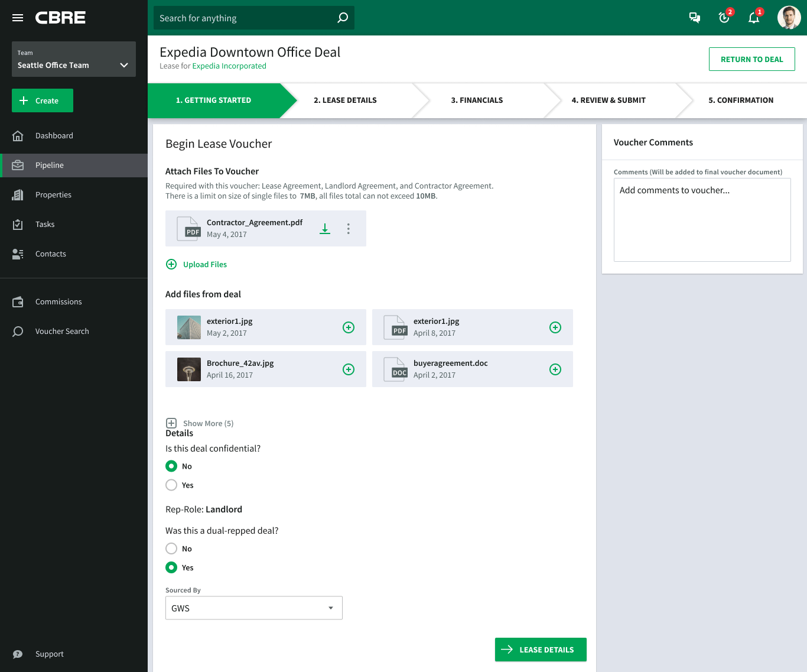
Task: Open the Sourced By dropdown
Action: [x=254, y=608]
